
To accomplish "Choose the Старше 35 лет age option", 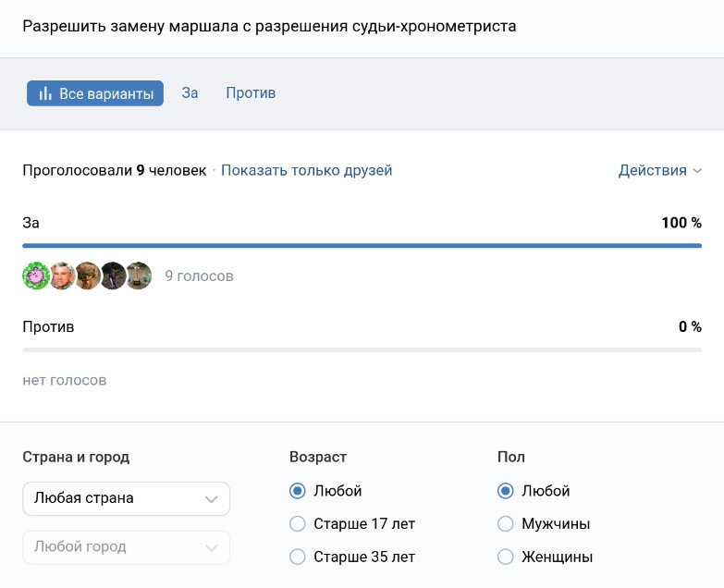I will coord(298,557).
